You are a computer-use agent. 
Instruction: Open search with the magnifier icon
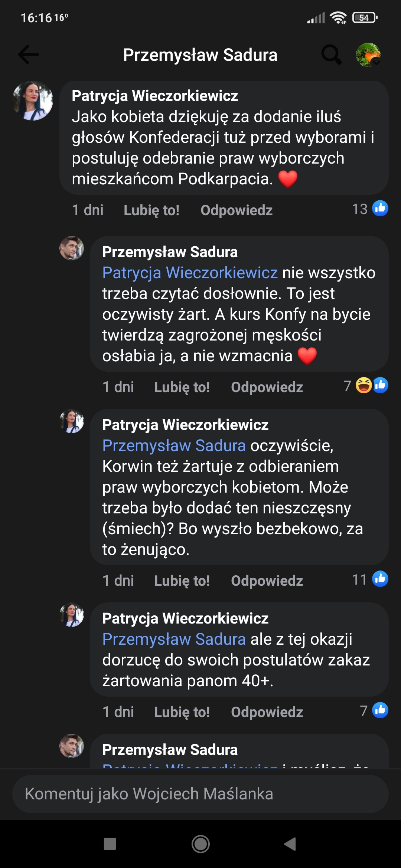click(x=331, y=55)
